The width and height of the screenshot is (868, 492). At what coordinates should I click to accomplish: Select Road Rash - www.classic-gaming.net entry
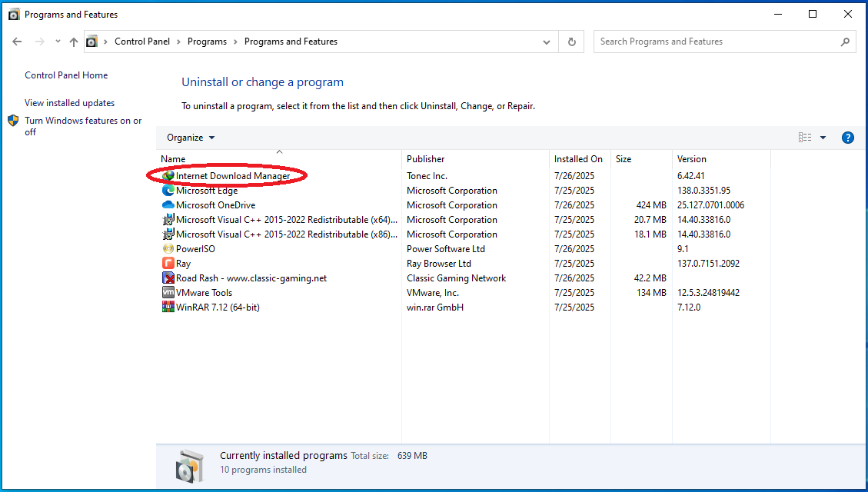click(x=251, y=278)
